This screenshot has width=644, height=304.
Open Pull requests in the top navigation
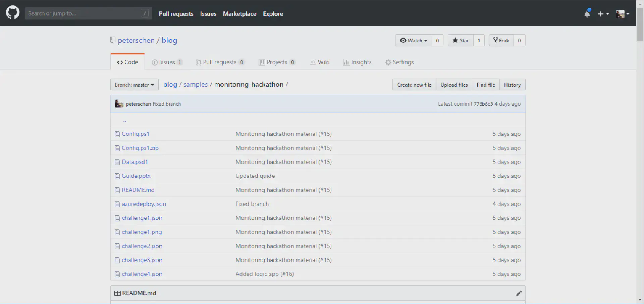(176, 14)
